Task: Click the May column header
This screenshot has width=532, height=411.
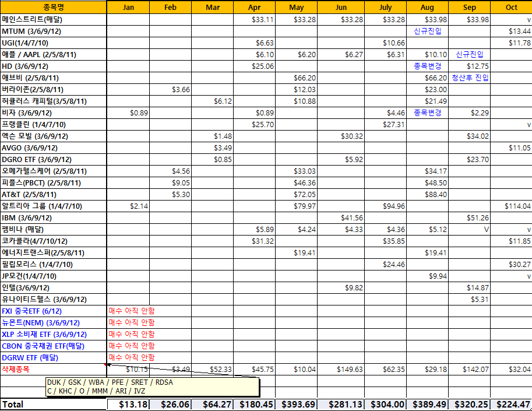Action: pos(296,7)
